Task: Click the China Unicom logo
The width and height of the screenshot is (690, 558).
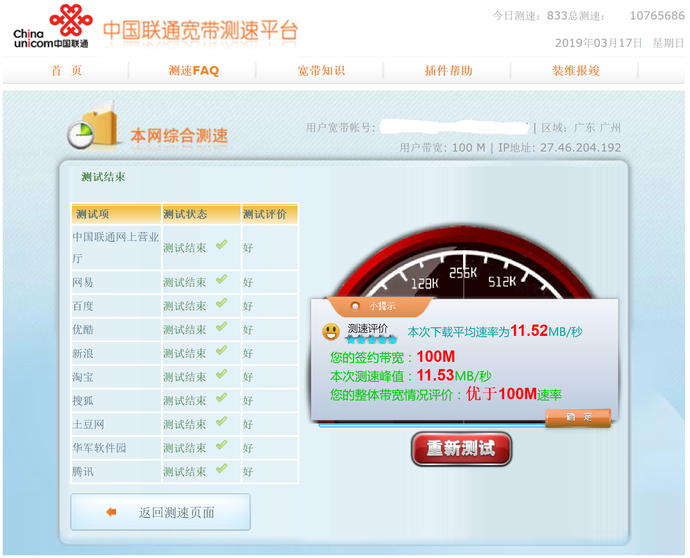Action: [x=51, y=27]
